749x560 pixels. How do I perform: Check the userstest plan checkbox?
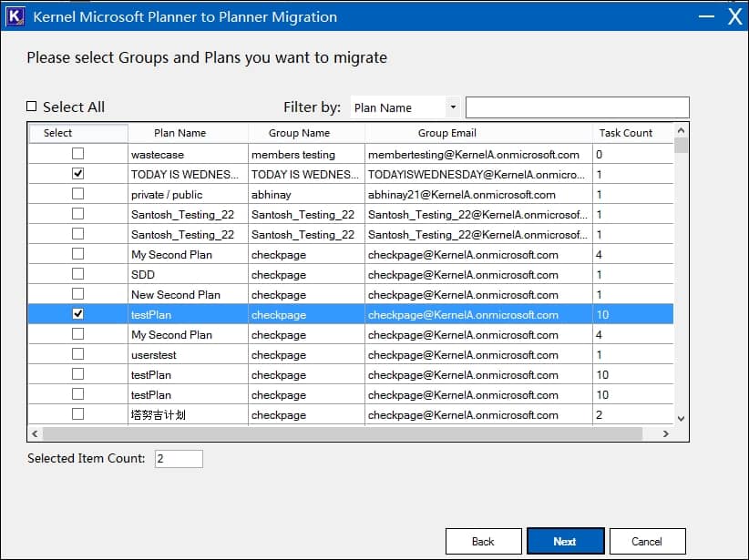(77, 354)
